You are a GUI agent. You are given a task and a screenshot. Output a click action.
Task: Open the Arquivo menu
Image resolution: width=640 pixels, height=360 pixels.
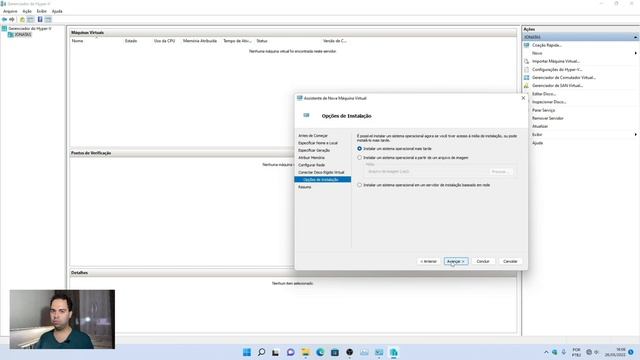[10, 11]
